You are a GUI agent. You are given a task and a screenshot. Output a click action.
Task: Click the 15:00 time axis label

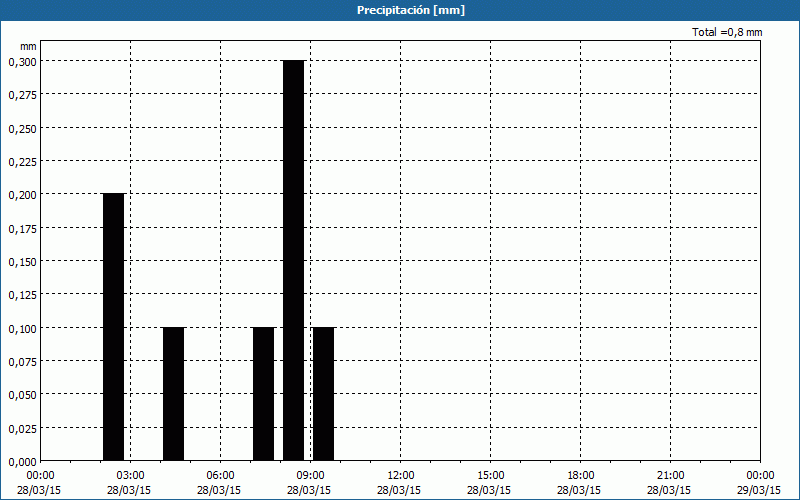(490, 476)
